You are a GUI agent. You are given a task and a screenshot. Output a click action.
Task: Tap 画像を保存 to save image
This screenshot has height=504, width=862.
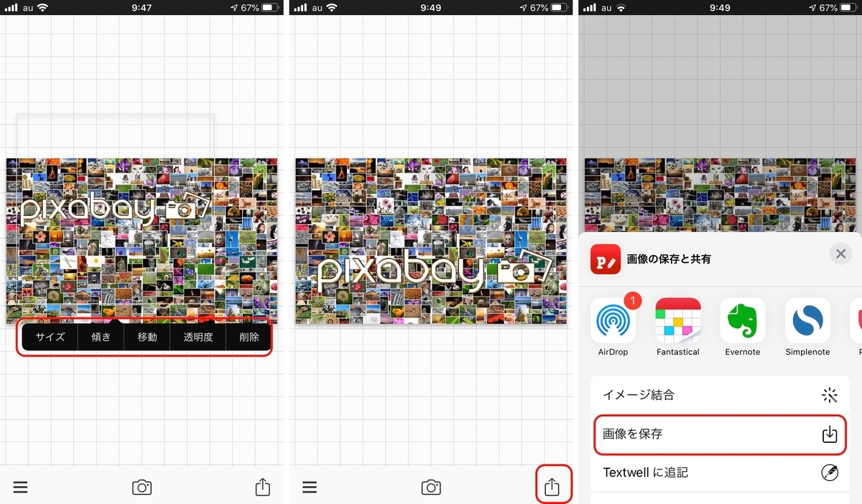click(721, 434)
